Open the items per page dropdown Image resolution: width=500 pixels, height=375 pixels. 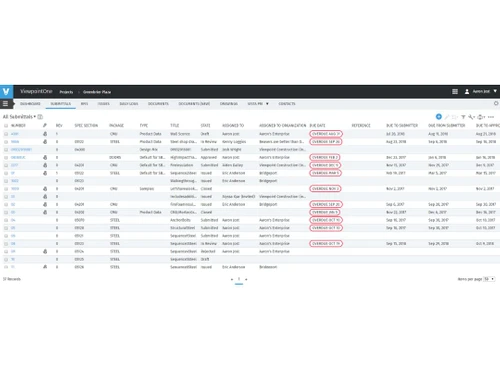pos(489,279)
